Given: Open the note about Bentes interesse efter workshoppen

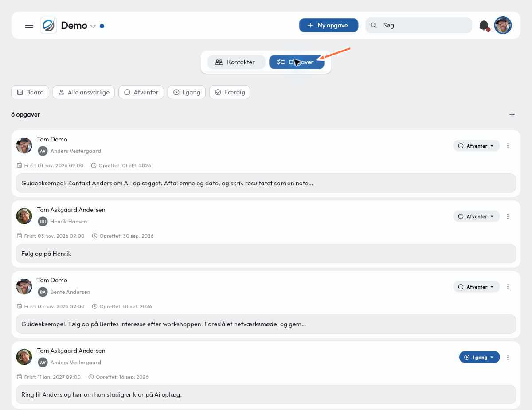Looking at the screenshot, I should tap(266, 324).
